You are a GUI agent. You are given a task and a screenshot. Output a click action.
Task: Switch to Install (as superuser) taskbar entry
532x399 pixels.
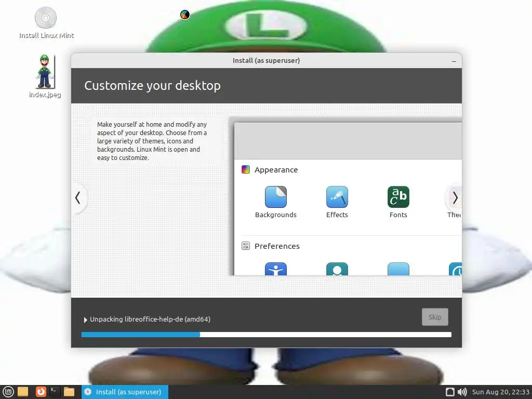click(x=125, y=392)
